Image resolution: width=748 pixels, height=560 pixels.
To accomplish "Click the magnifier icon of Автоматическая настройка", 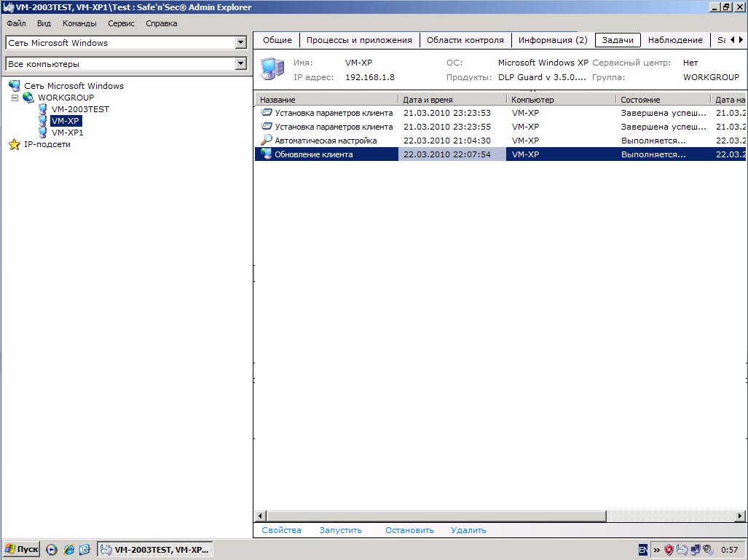I will click(266, 141).
